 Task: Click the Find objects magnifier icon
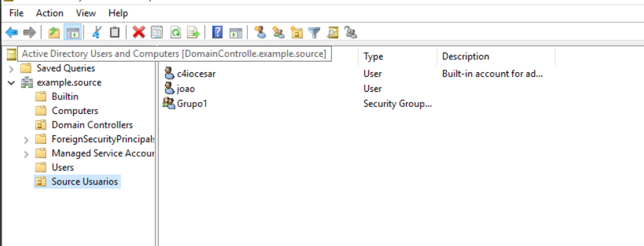coord(332,32)
